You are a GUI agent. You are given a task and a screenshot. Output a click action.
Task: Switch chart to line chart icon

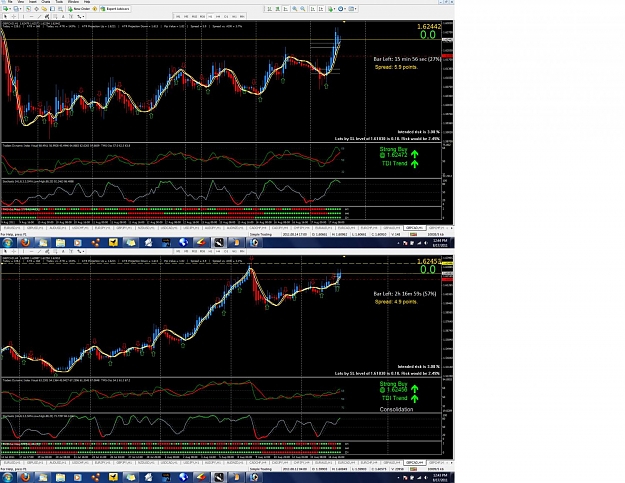286,9
